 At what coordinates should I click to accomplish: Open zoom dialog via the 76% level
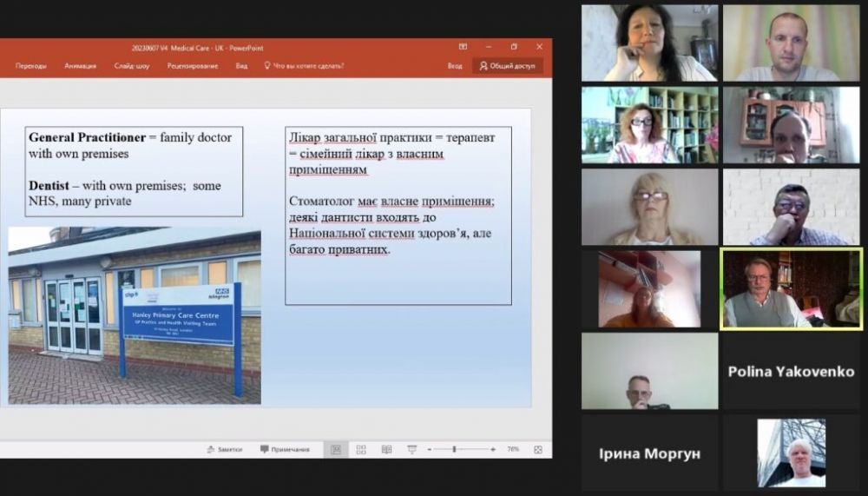[x=513, y=449]
